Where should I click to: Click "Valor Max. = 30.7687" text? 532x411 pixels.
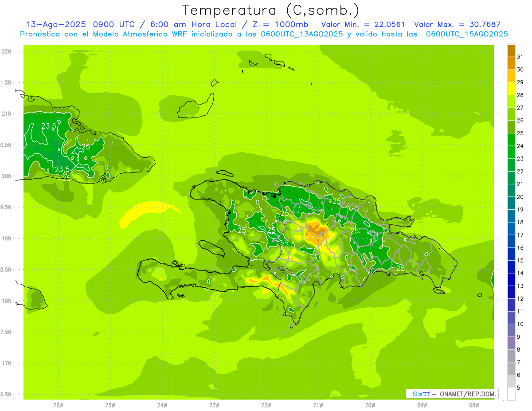457,24
